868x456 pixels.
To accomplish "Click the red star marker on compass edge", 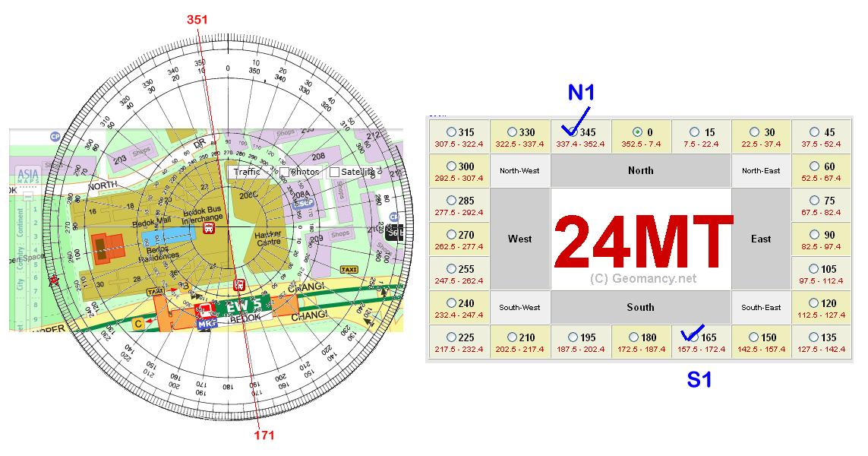I will click(x=53, y=280).
